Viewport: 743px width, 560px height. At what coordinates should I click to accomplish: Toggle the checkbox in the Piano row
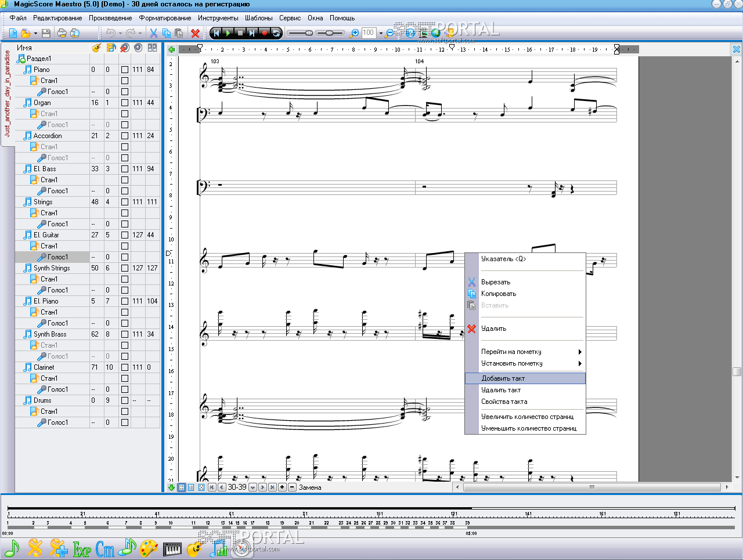point(125,70)
